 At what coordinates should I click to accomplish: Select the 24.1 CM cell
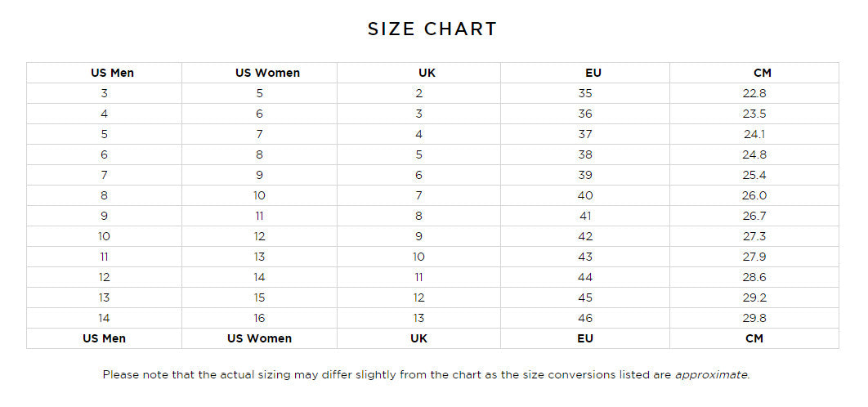pyautogui.click(x=754, y=134)
